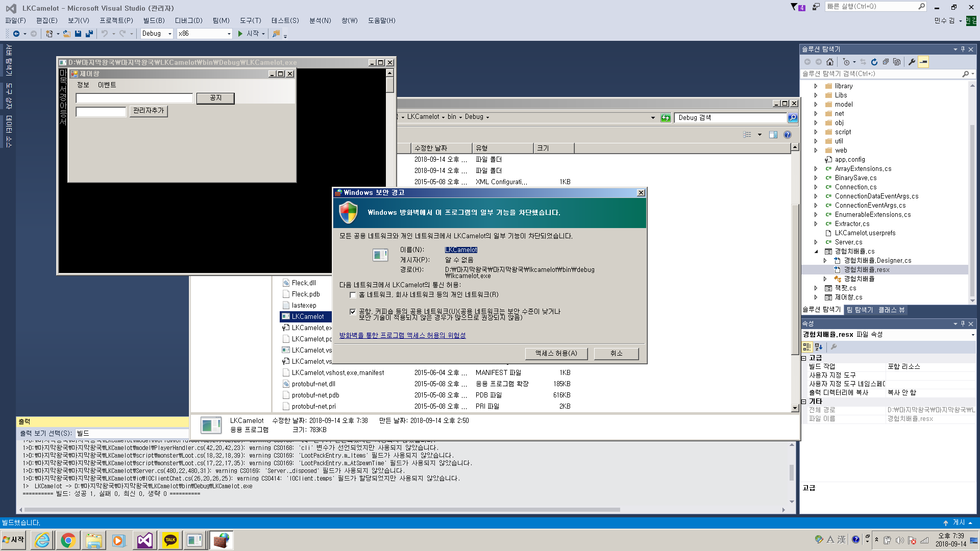The height and width of the screenshot is (551, 980).
Task: Expand the library folder node
Action: [816, 86]
